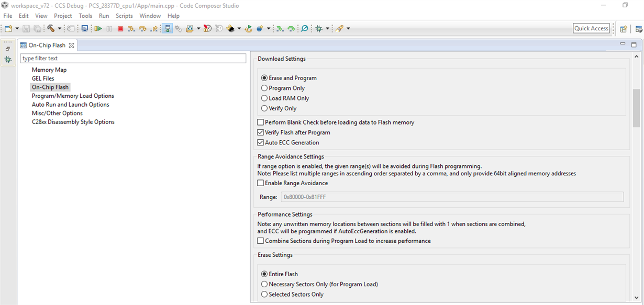Open the View menu
Image resolution: width=644 pixels, height=305 pixels.
(41, 16)
